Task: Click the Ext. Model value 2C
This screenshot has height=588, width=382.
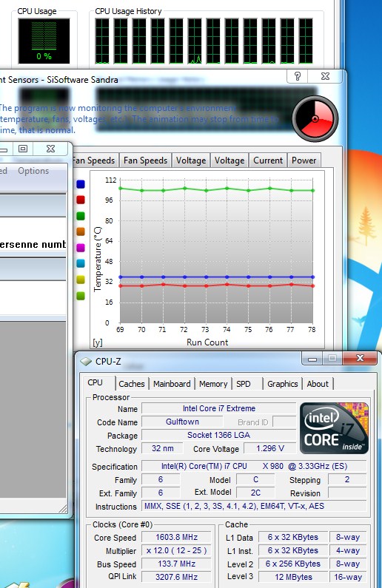Action: 255,493
